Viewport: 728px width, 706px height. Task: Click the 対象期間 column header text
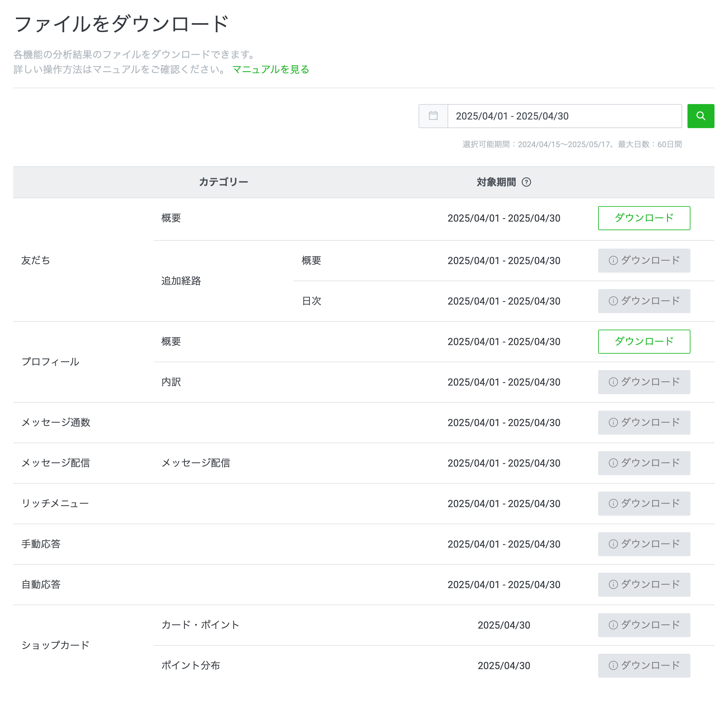[496, 182]
